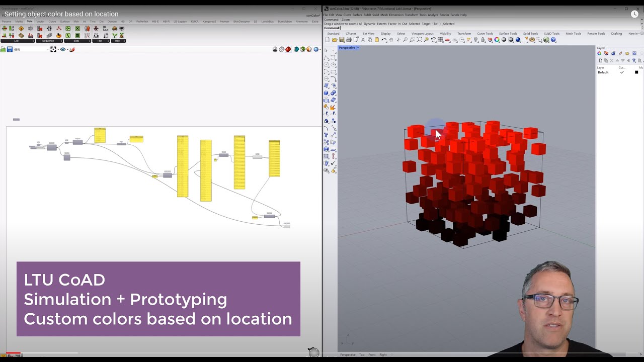Switch to Top view tab at bottom
Screen dimensions: 644x362
point(361,355)
